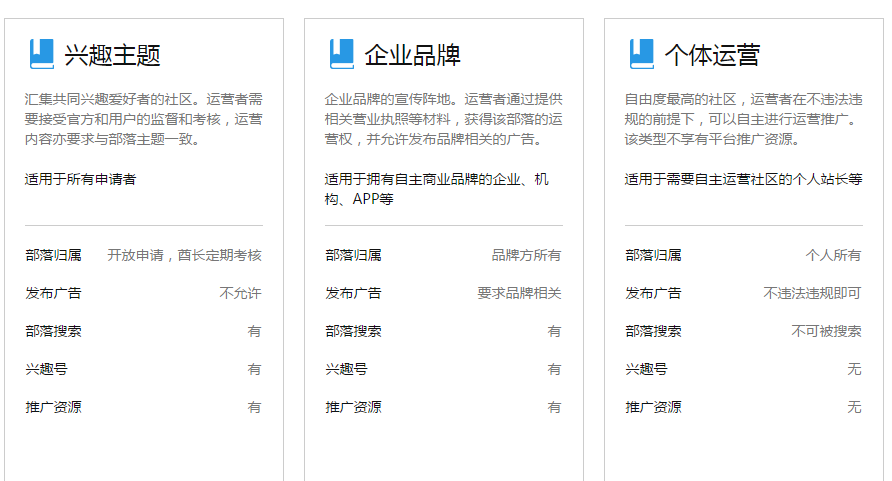Click 推广资源 label in 企业品牌 card

353,407
